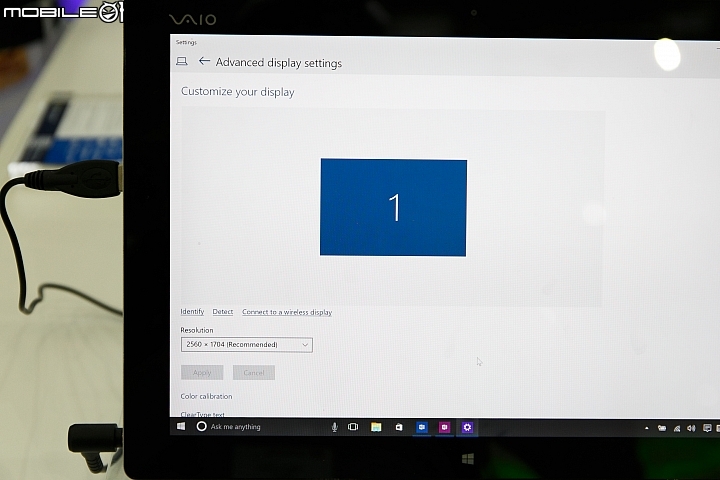Open Connect to a wireless display
This screenshot has width=720, height=480.
pyautogui.click(x=287, y=312)
